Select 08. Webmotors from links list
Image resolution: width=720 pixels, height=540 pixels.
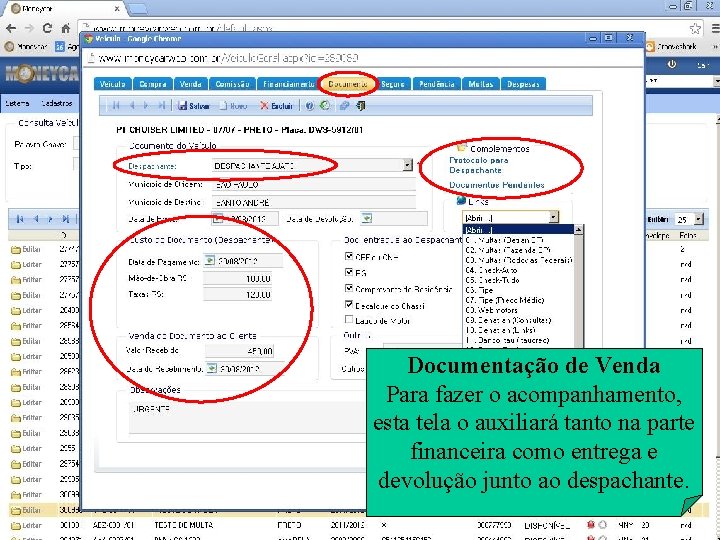(x=491, y=310)
